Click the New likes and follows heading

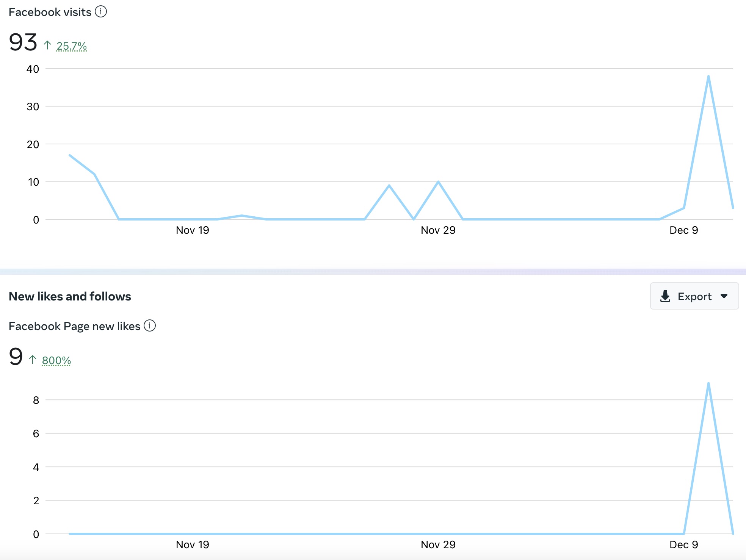[x=70, y=296]
